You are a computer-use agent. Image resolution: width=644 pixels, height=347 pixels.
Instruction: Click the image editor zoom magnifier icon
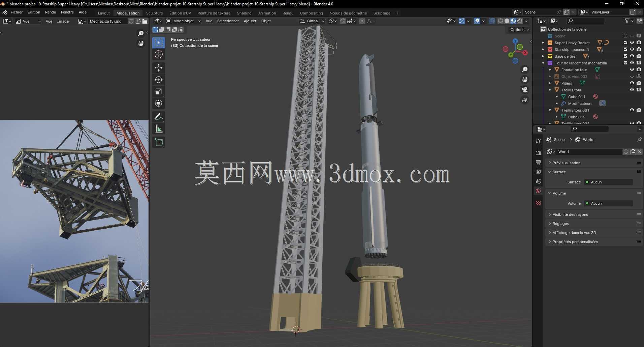click(x=141, y=33)
